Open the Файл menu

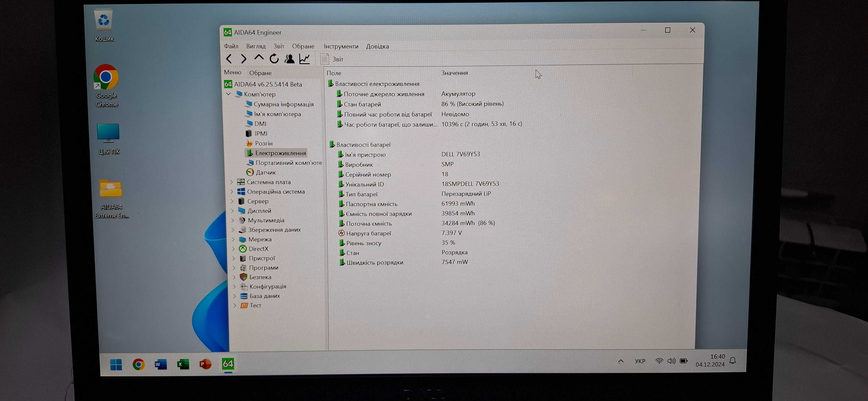[x=231, y=46]
